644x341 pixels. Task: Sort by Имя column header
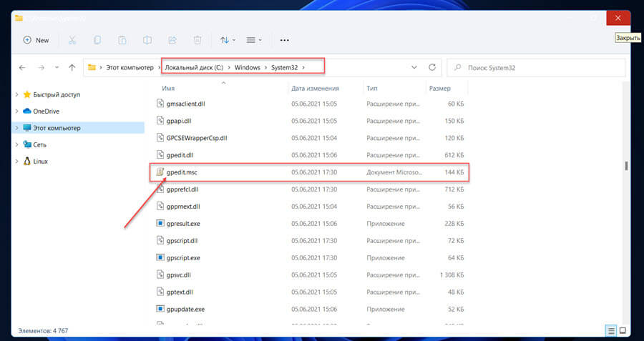[x=168, y=88]
